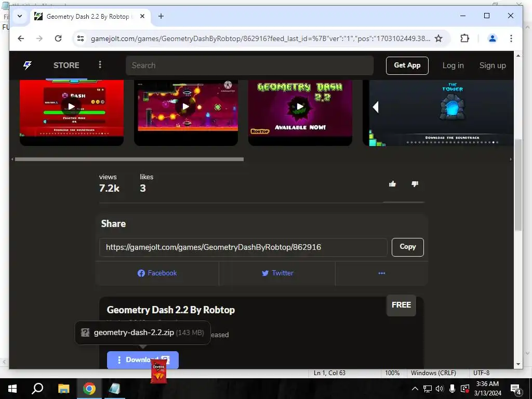Viewport: 532px width, 399px height.
Task: Click the UTF-8 encoding status in Notepad
Action: pyautogui.click(x=481, y=373)
